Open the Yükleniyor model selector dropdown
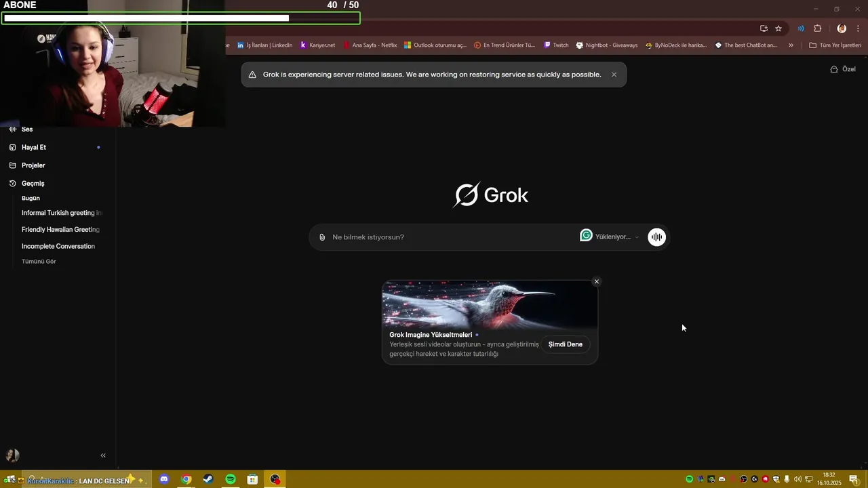The image size is (868, 488). tap(616, 237)
